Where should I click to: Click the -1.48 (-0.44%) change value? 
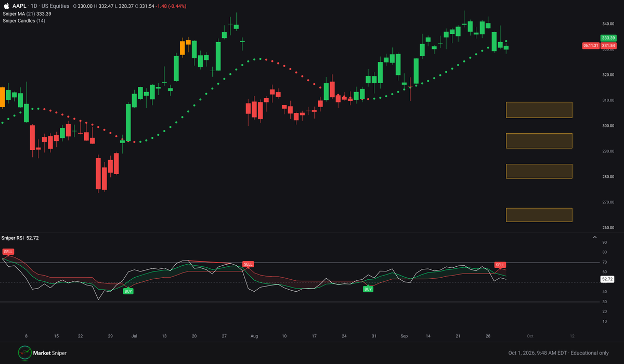click(x=171, y=6)
